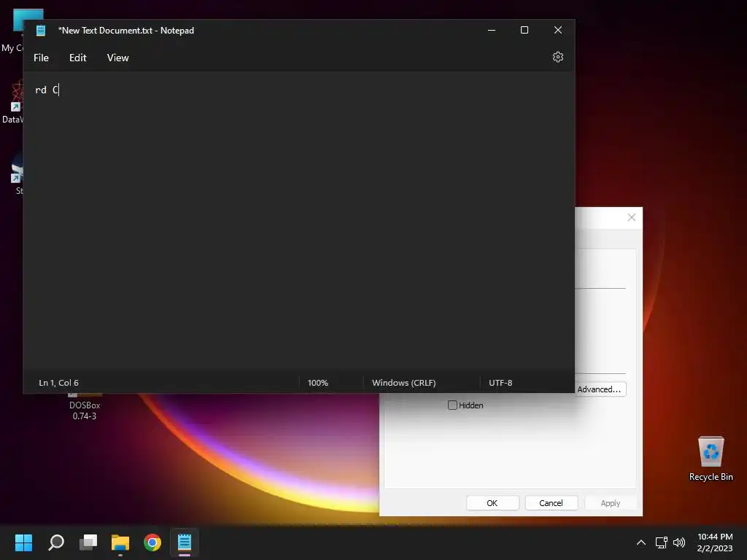The height and width of the screenshot is (560, 747).
Task: Open network status tray icon
Action: click(661, 542)
